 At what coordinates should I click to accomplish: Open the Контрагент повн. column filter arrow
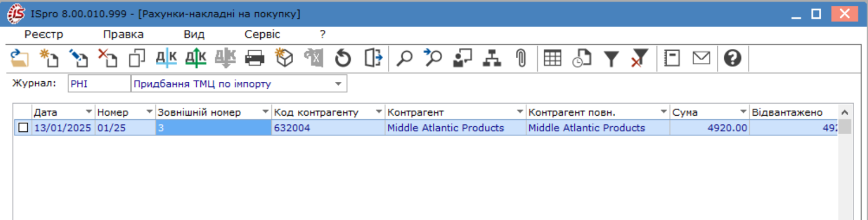point(664,112)
